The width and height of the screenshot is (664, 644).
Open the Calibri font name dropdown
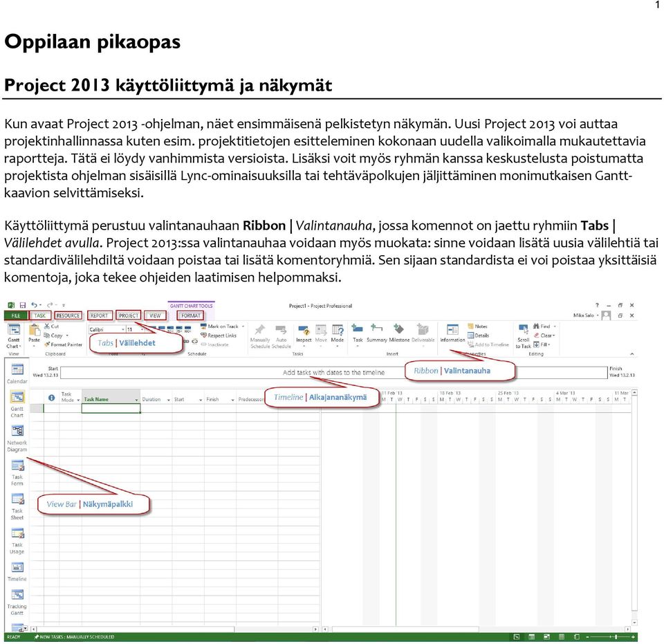pos(123,329)
